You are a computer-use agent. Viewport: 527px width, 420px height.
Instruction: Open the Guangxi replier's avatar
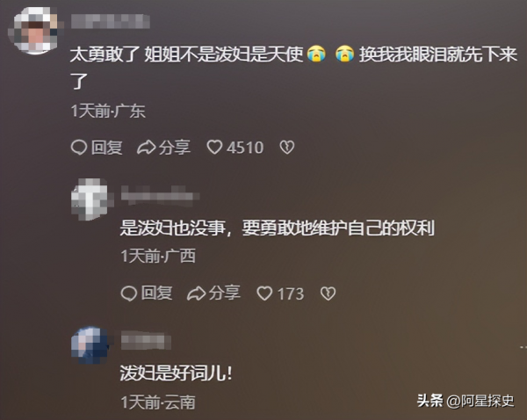pyautogui.click(x=91, y=199)
